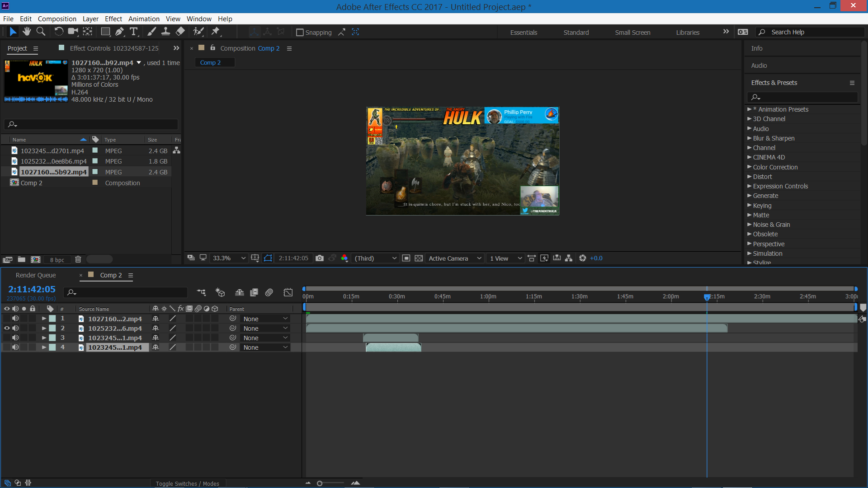
Task: Enable Draft 3D in timeline
Action: click(220, 292)
